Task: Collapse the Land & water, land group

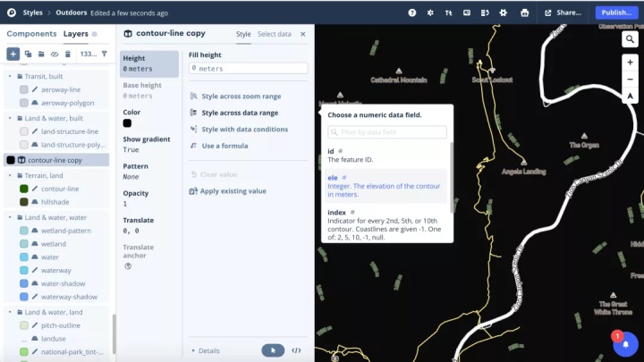Action: pos(10,312)
